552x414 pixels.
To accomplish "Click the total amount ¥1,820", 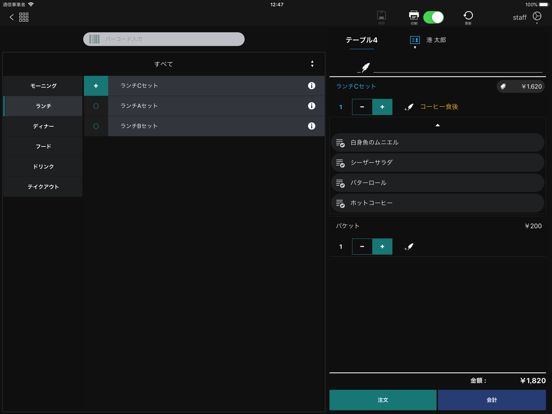I will point(533,381).
